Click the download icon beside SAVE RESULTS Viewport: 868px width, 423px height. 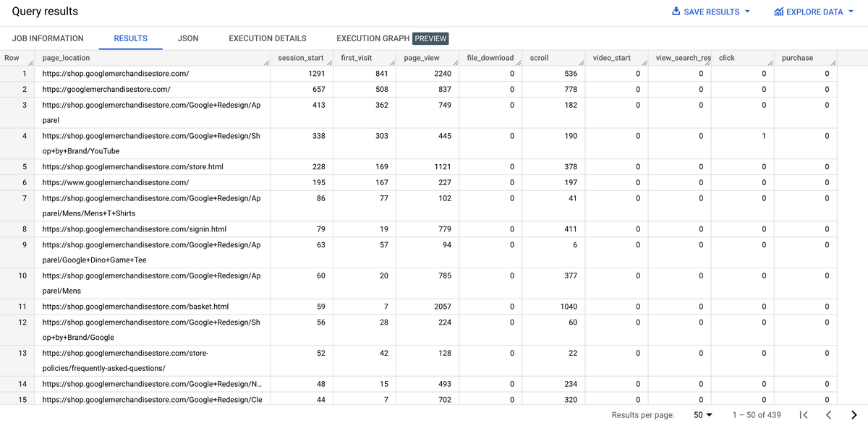click(675, 12)
